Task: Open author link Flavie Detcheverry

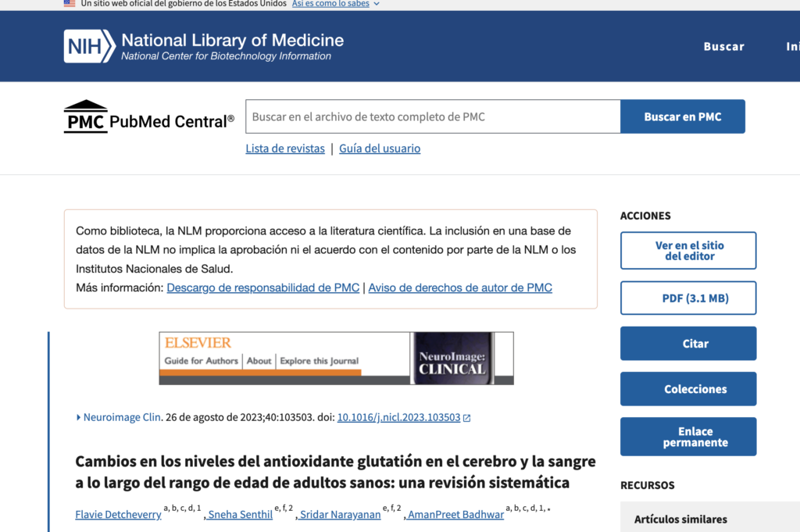Action: tap(118, 514)
